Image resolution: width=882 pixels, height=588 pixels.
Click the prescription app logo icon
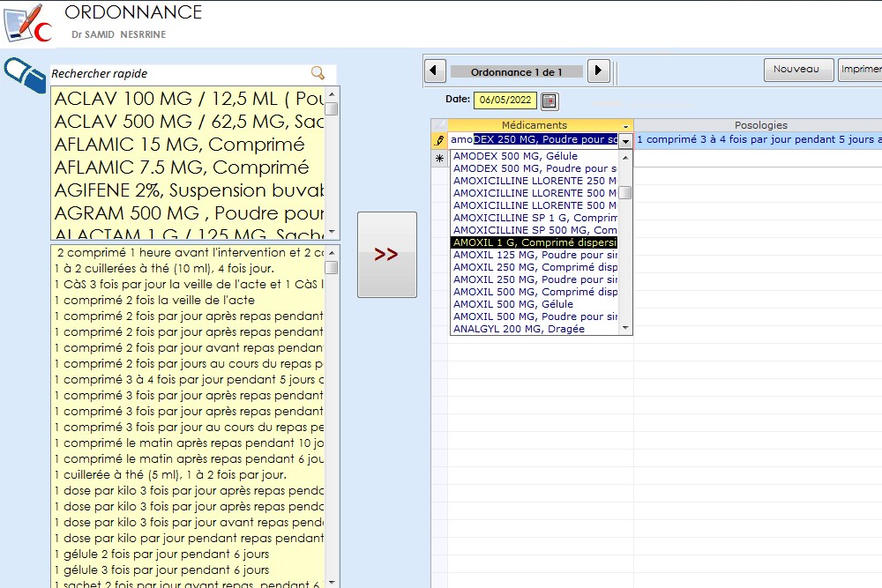point(27,23)
